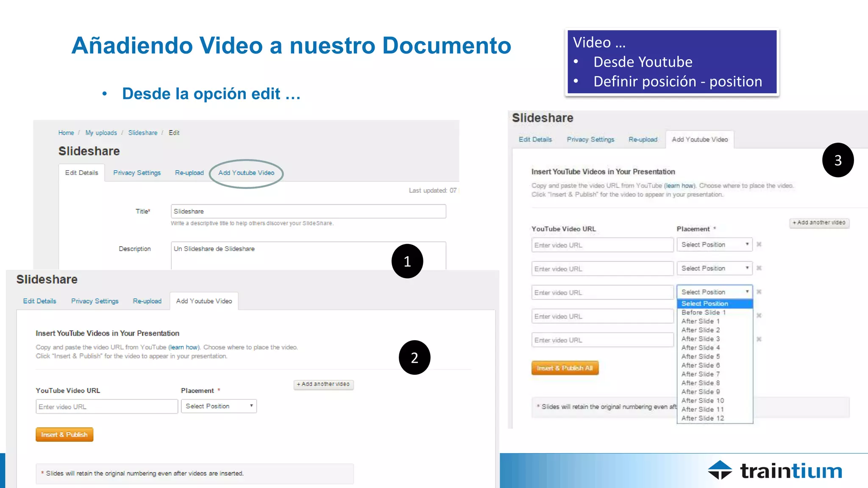
Task: Click the orange Insert & Publish button
Action: pos(64,435)
